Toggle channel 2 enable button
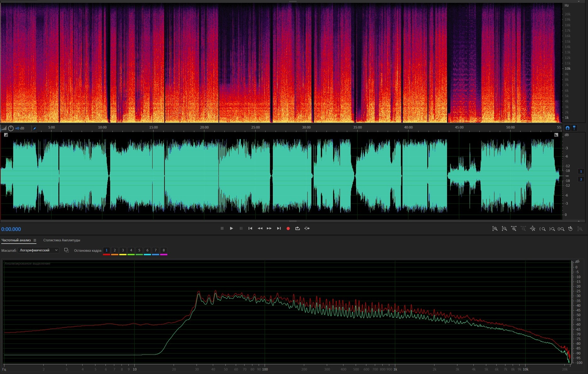The height and width of the screenshot is (374, 588). (581, 179)
